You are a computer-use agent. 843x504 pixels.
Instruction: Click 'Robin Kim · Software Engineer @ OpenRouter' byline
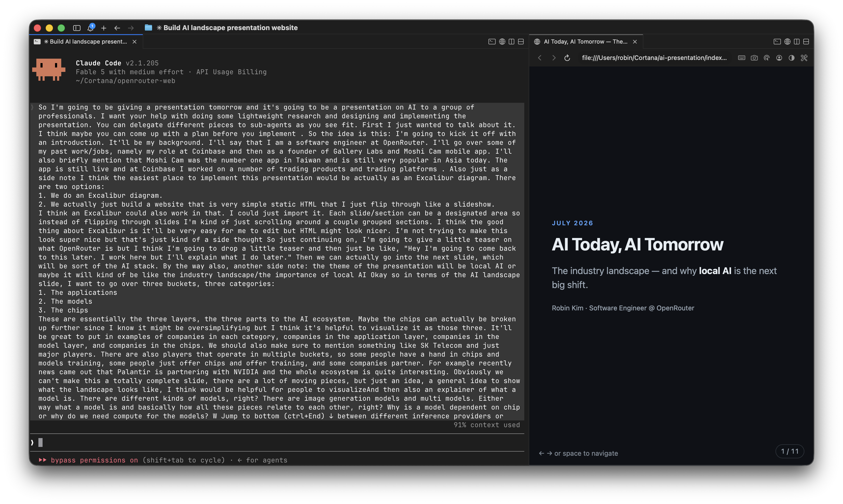click(x=623, y=308)
